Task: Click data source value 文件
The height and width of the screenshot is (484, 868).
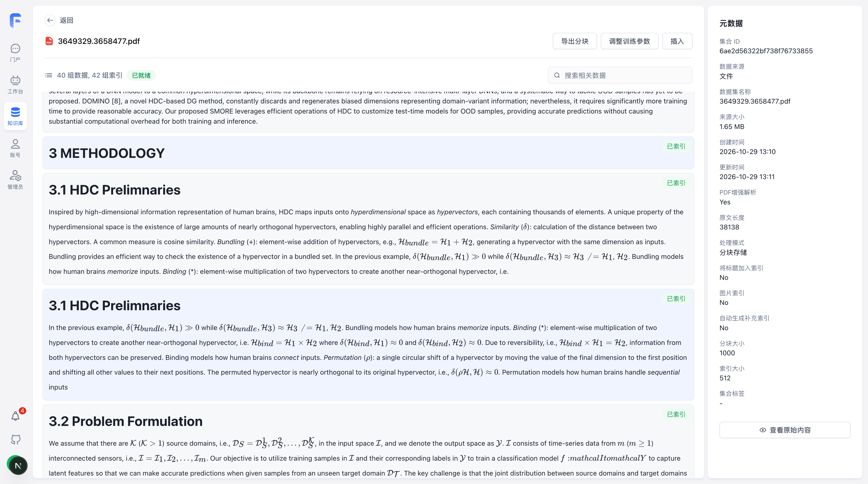Action: [x=726, y=76]
